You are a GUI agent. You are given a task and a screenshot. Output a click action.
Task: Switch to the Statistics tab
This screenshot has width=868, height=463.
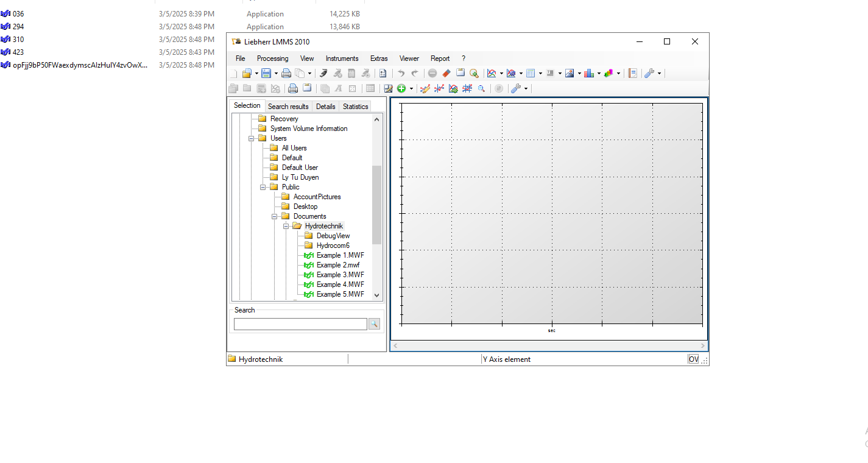point(355,106)
